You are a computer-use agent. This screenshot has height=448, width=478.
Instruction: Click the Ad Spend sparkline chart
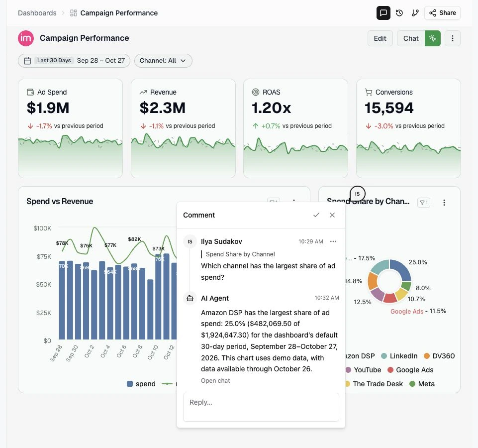click(70, 156)
